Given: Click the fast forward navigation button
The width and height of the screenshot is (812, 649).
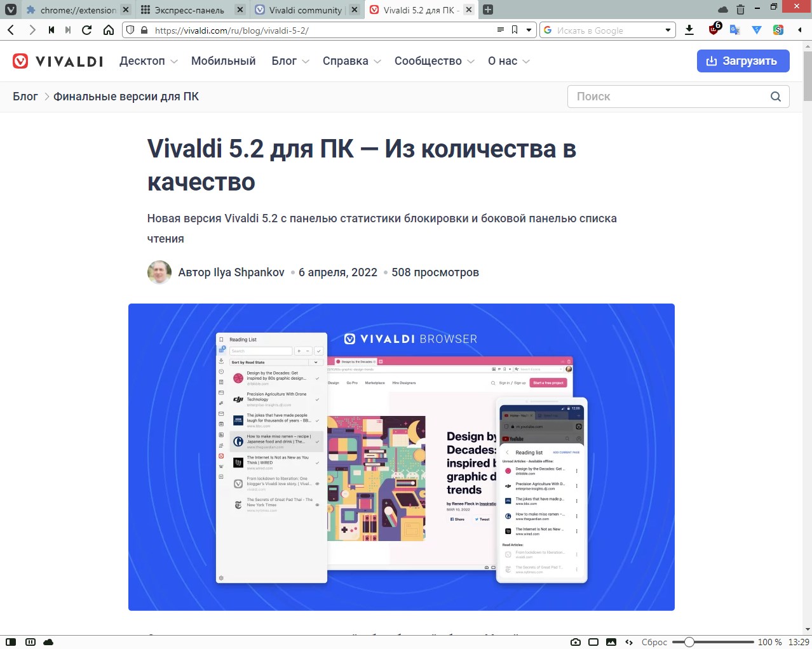Looking at the screenshot, I should [x=68, y=30].
